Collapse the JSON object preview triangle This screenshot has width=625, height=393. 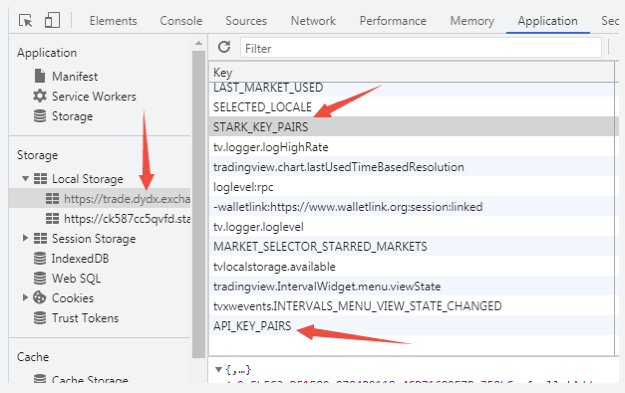coord(218,369)
